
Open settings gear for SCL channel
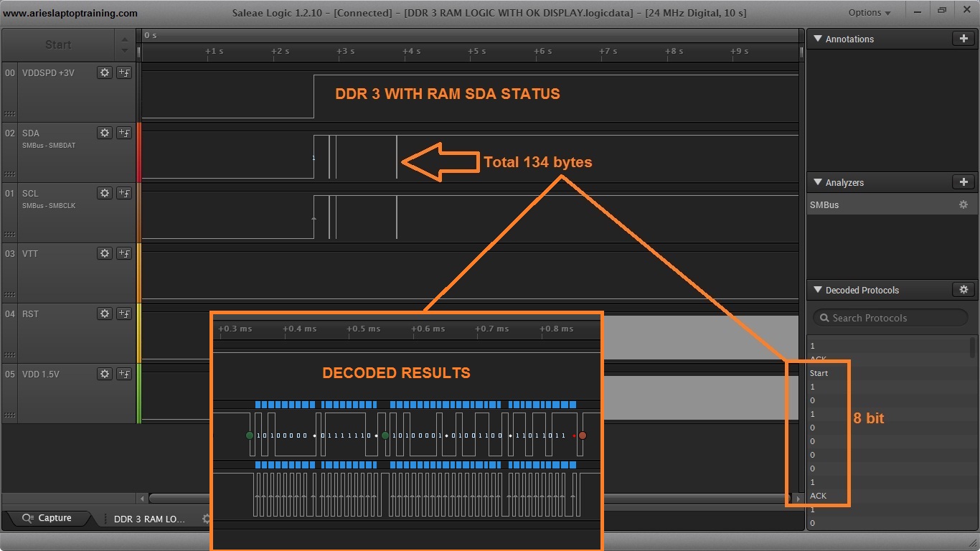pyautogui.click(x=105, y=193)
